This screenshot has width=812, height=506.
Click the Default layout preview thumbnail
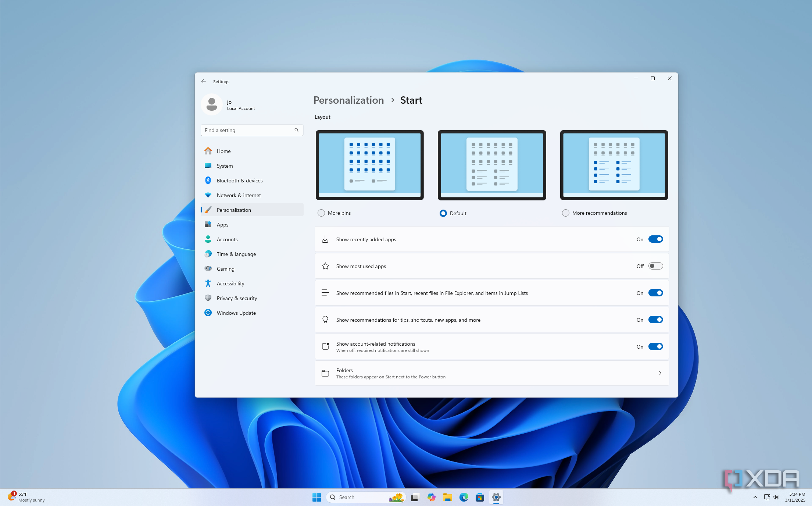pyautogui.click(x=492, y=165)
